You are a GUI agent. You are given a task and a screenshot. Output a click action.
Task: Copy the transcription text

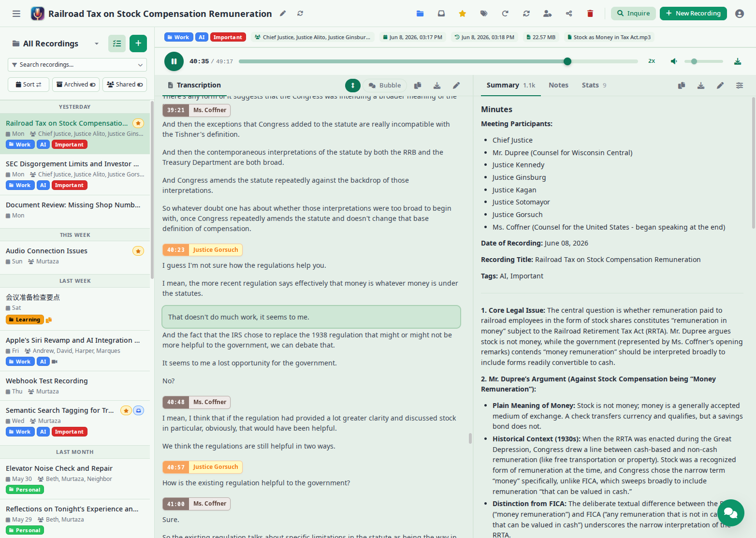[418, 86]
